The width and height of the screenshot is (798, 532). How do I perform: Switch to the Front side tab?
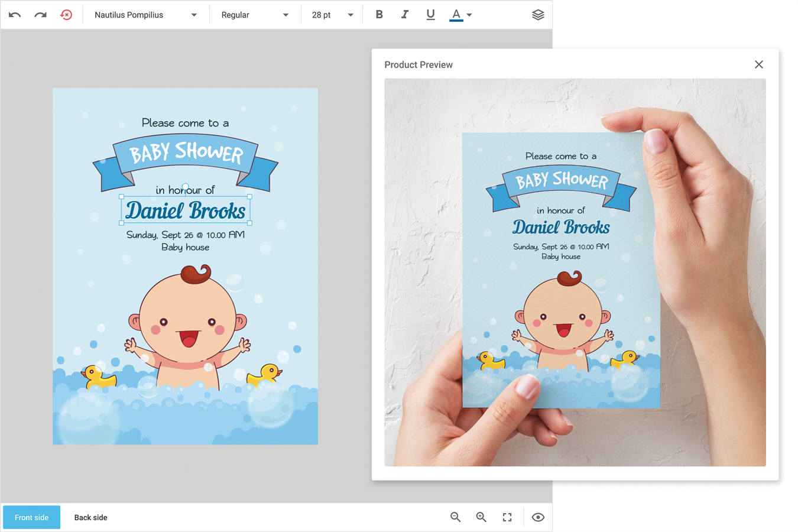(x=32, y=517)
